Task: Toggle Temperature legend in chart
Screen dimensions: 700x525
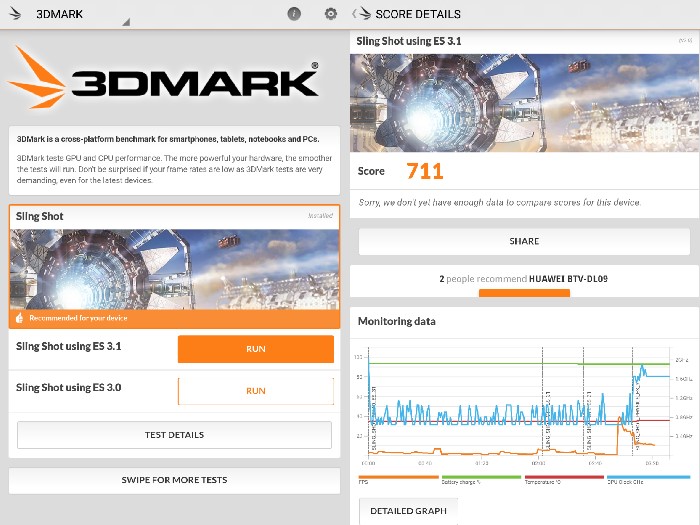Action: [x=564, y=480]
